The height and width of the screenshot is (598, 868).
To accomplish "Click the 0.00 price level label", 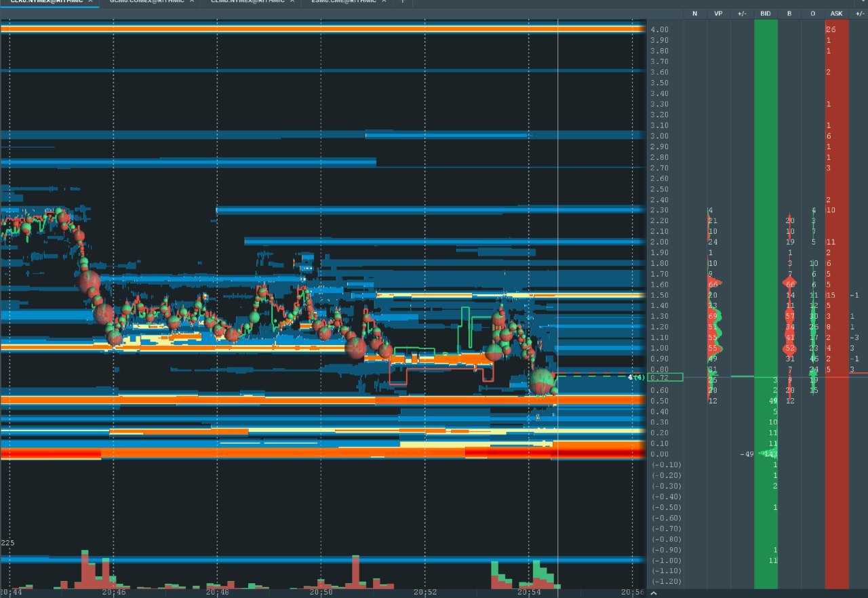I will (659, 454).
